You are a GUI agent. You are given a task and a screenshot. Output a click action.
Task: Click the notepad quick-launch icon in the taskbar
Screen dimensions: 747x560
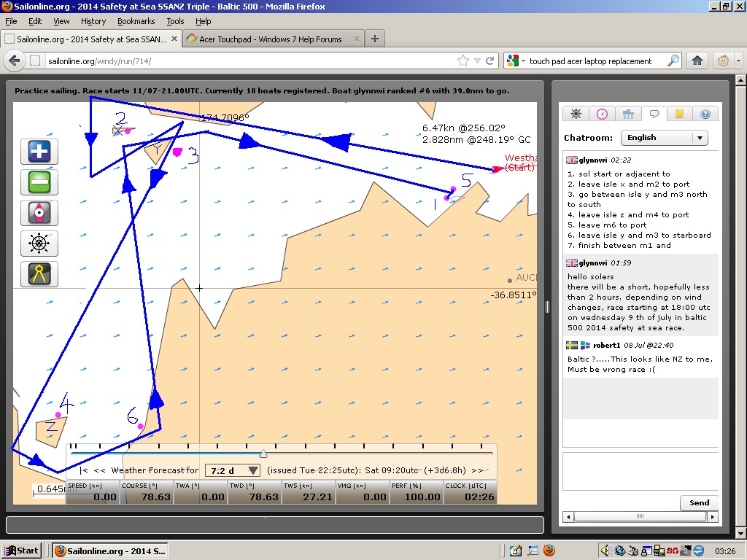click(516, 551)
